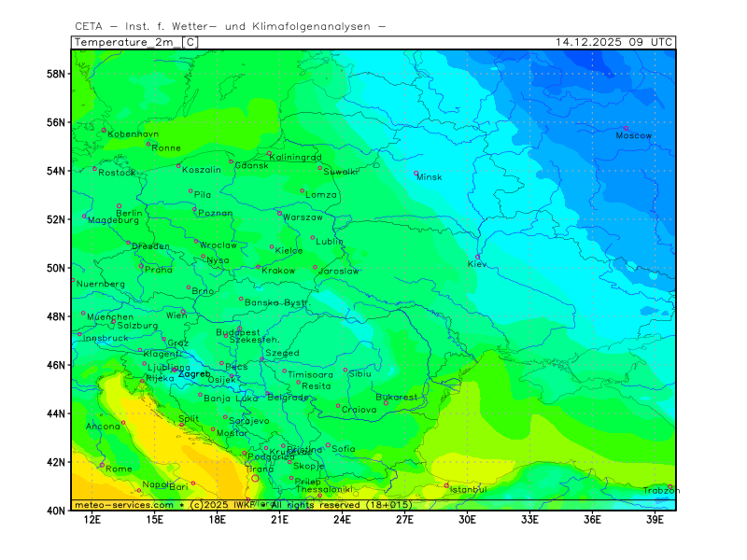Click the Rome city marker dot

(102, 464)
